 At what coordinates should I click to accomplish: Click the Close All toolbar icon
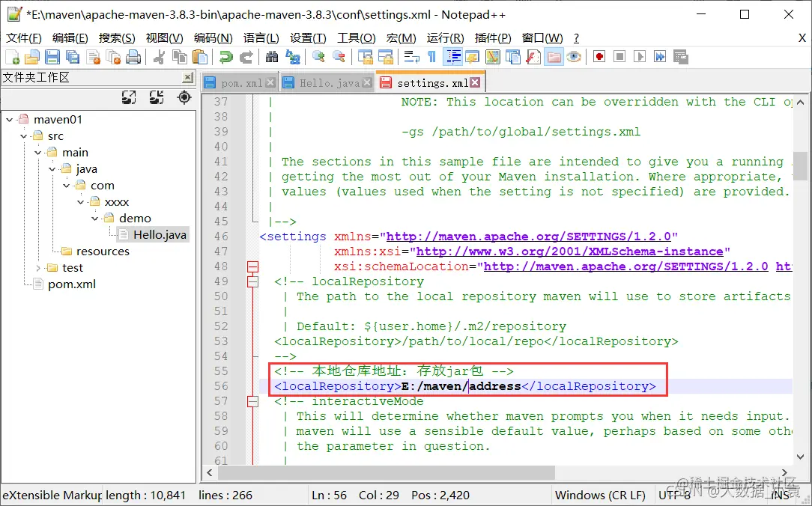point(113,57)
